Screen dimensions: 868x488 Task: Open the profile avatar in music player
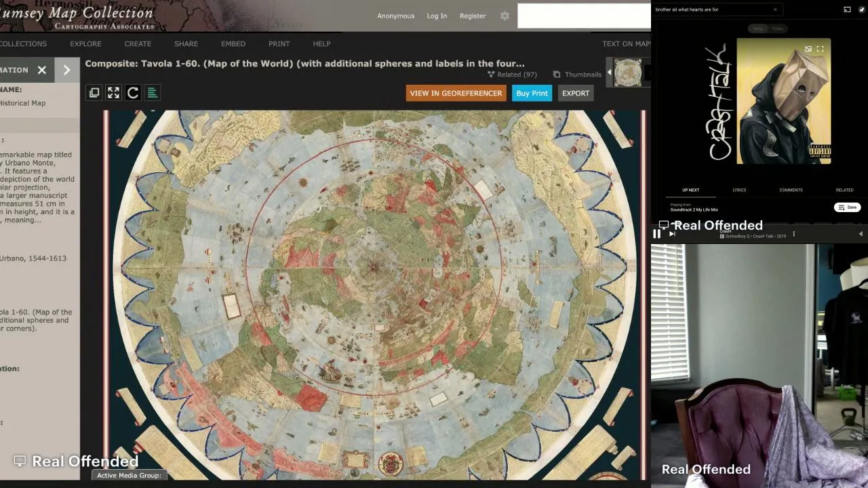(862, 9)
